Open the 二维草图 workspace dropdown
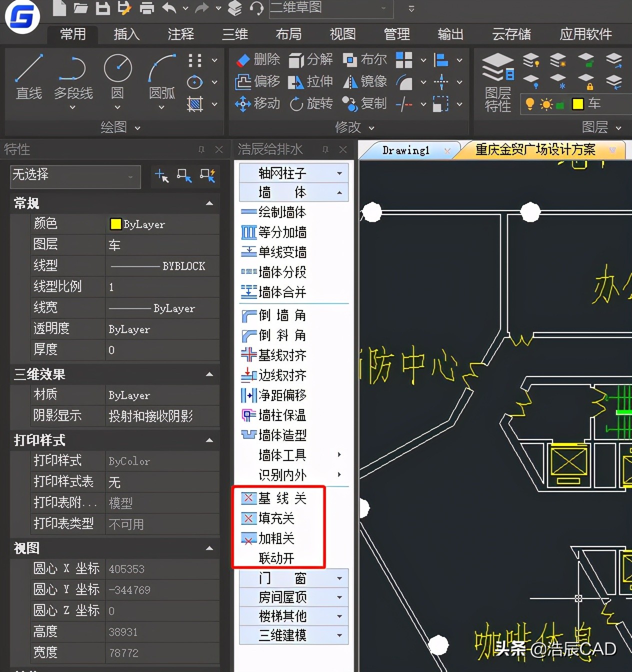The width and height of the screenshot is (632, 672). 331,8
